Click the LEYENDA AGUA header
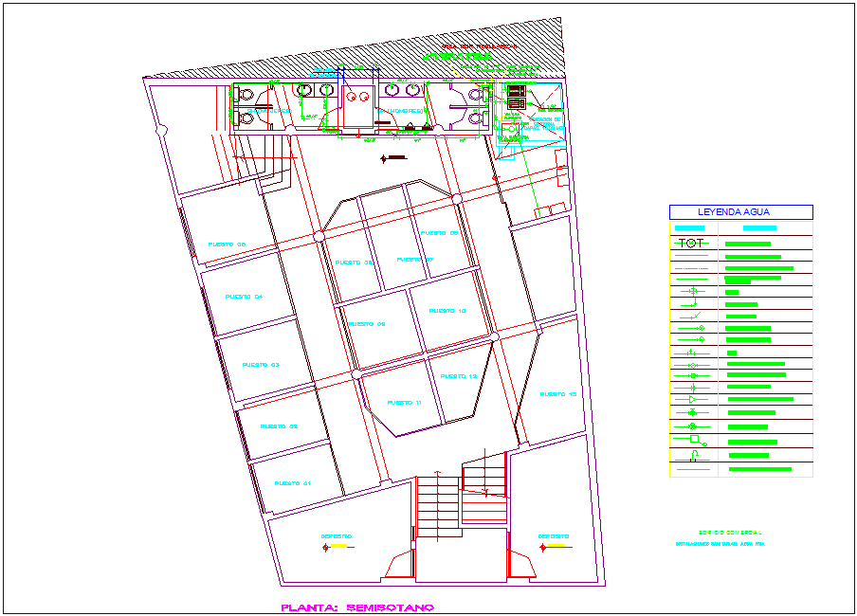Image resolution: width=857 pixels, height=616 pixels. click(x=742, y=212)
